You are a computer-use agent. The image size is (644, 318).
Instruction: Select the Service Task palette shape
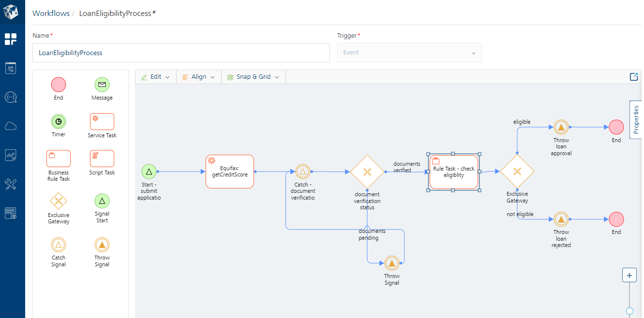(102, 122)
